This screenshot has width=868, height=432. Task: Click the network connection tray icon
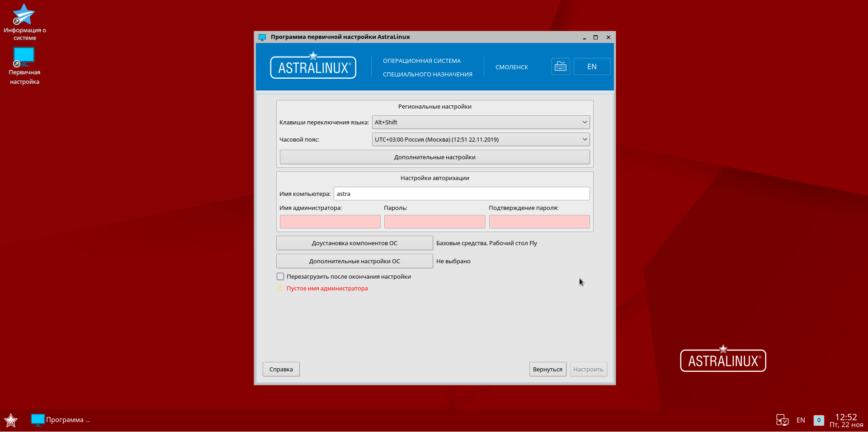tap(782, 420)
